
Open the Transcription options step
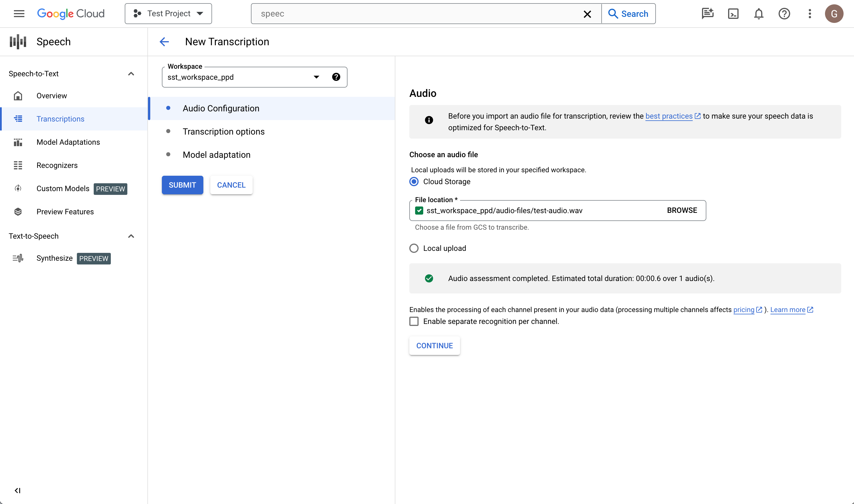(224, 131)
